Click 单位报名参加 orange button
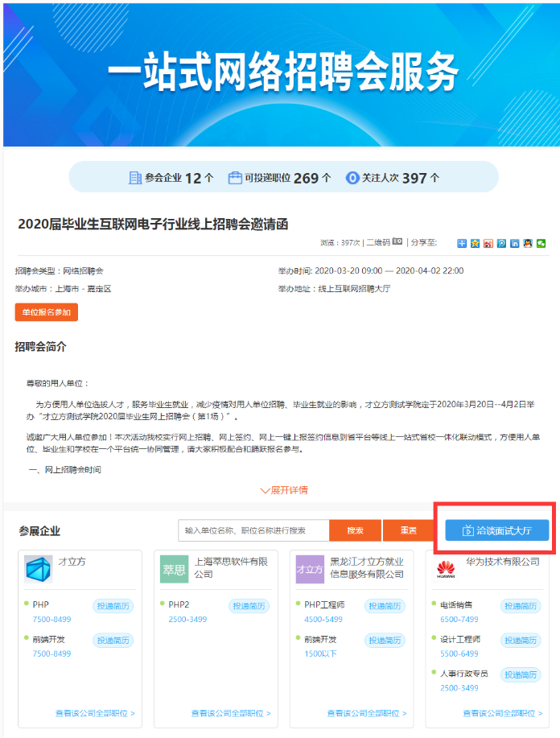Screen dimensions: 560x738 click(x=46, y=311)
